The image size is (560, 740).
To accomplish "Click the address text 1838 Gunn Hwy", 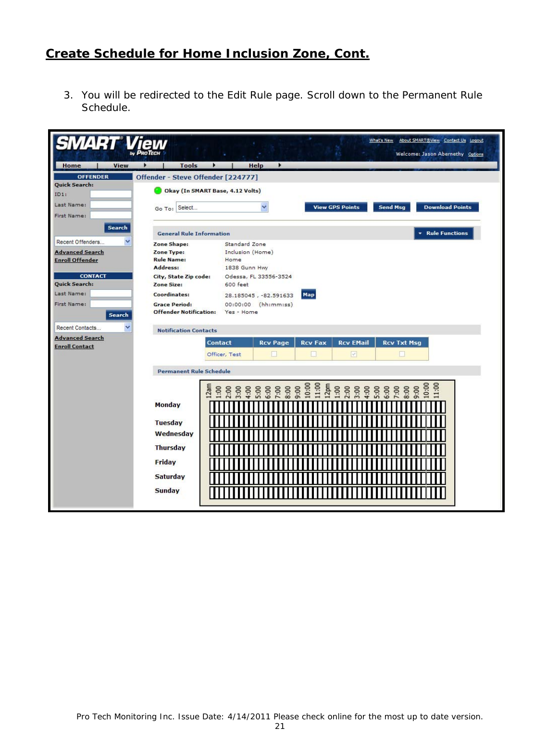I will [x=246, y=268].
